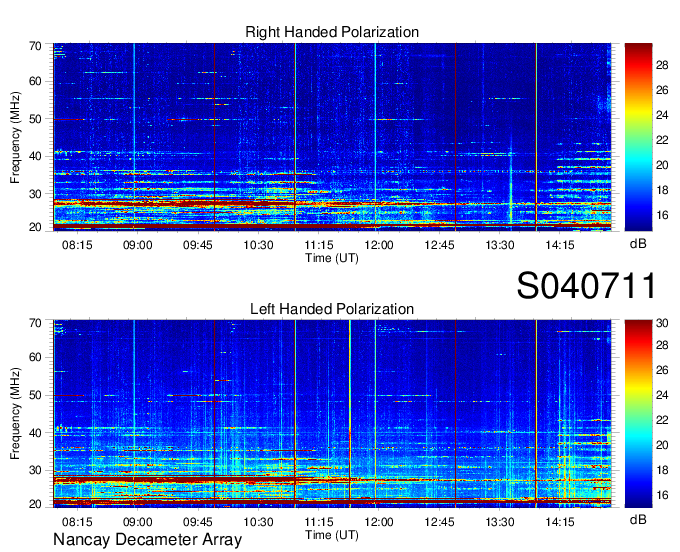Screen dimensions: 680x552
Task: Click the 'Left Handed Polarization' title
Action: (x=332, y=309)
